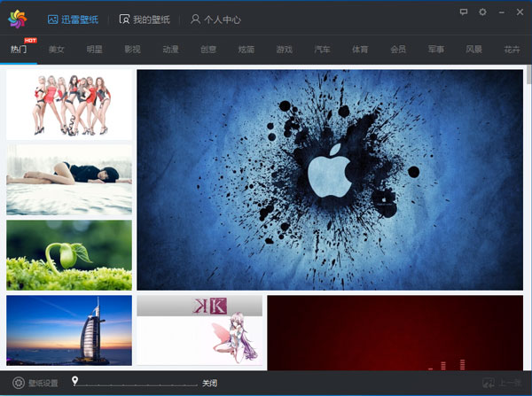This screenshot has height=396, width=532.
Task: Switch to the 美女 category tab
Action: 57,50
